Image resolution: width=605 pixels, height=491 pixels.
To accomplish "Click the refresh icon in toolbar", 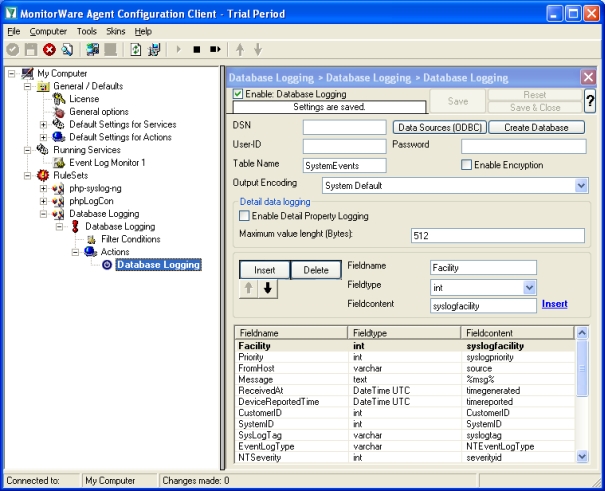I will [134, 49].
